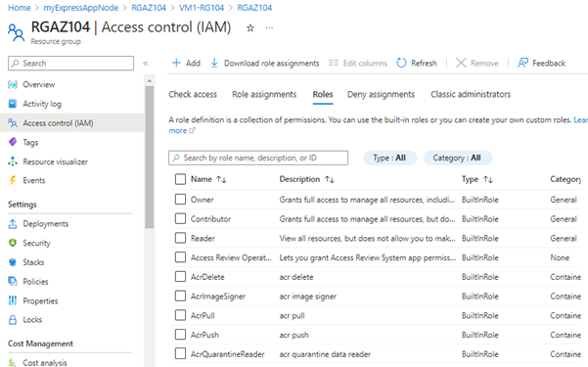Click the role name search field
Viewport: 588px width, 367px height.
click(x=258, y=158)
